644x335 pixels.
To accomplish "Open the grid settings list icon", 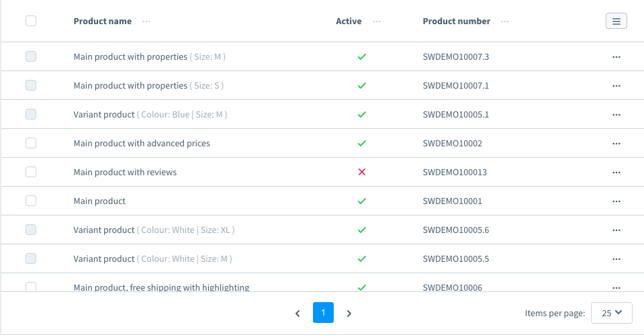I will click(x=616, y=21).
